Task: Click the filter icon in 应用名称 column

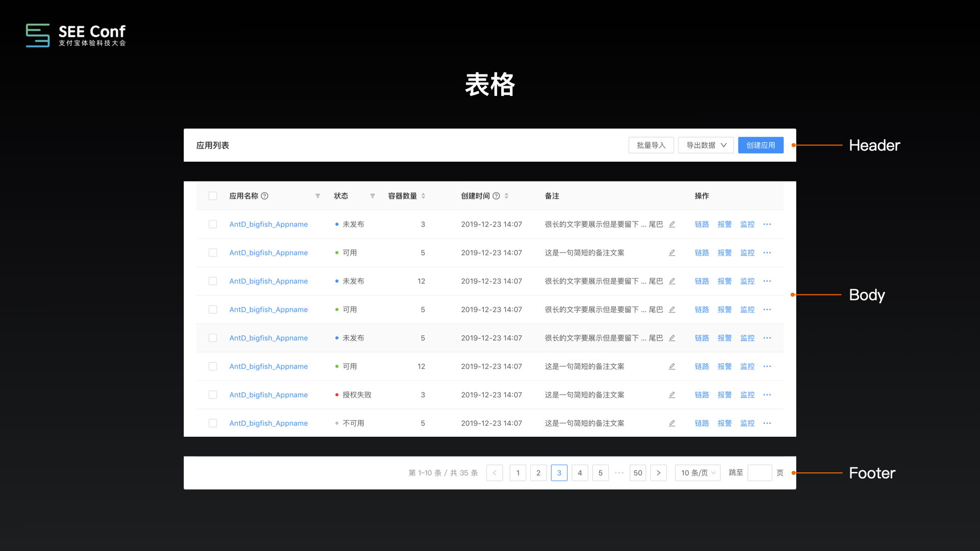Action: click(317, 196)
